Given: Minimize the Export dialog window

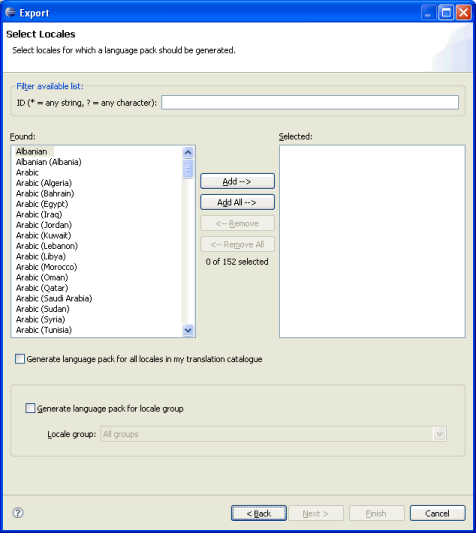Looking at the screenshot, I should (428, 13).
